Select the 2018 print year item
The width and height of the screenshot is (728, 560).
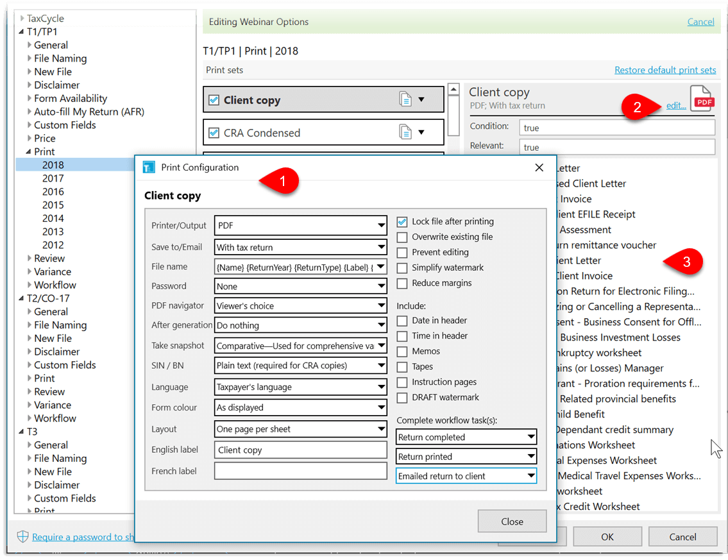click(x=53, y=165)
